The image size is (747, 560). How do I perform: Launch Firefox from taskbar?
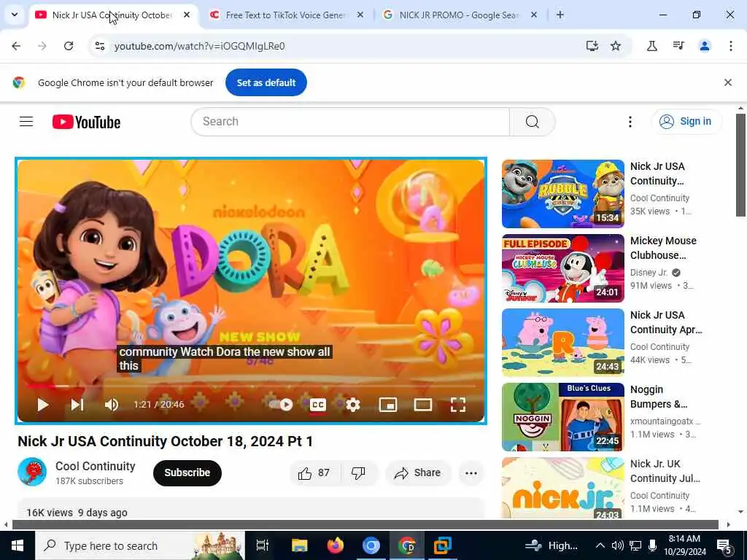[x=336, y=545]
